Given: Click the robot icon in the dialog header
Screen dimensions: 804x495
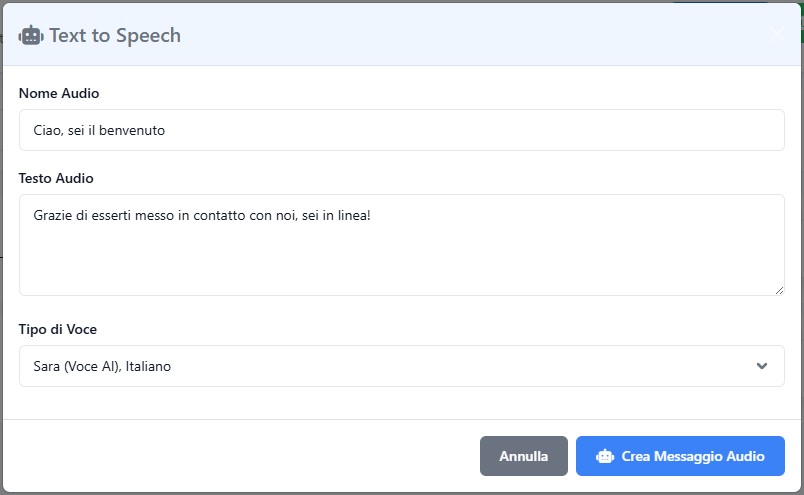Looking at the screenshot, I should [31, 36].
